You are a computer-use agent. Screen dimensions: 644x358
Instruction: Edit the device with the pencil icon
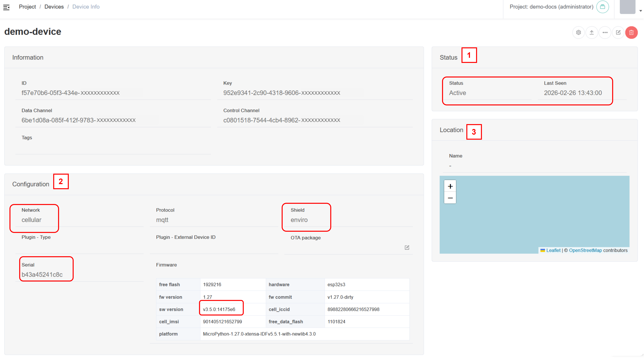point(618,32)
